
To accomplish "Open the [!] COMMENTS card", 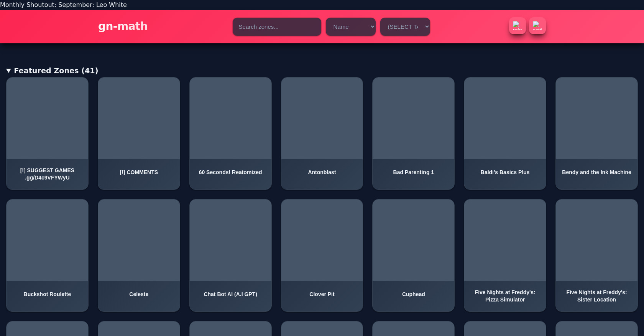I will (139, 133).
